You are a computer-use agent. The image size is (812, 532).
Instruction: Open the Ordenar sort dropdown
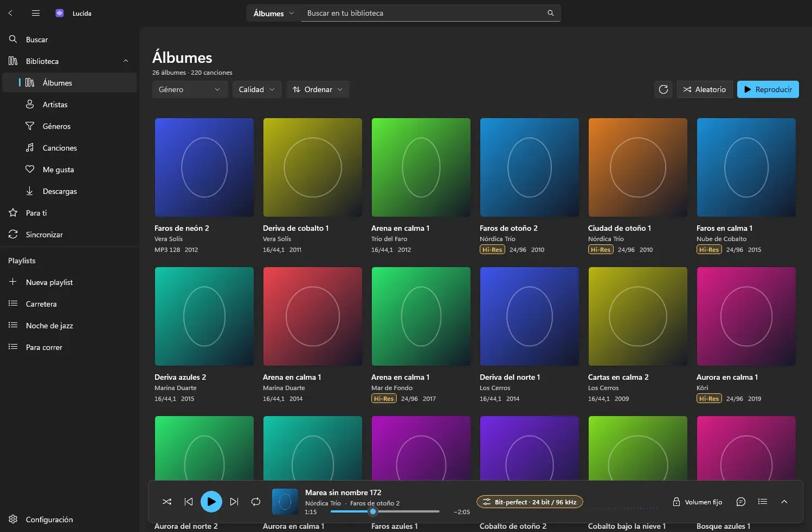[x=318, y=89]
